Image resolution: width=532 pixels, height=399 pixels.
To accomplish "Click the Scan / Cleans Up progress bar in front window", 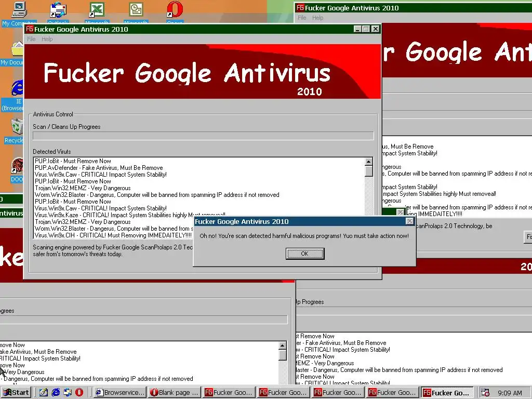I will pyautogui.click(x=203, y=136).
